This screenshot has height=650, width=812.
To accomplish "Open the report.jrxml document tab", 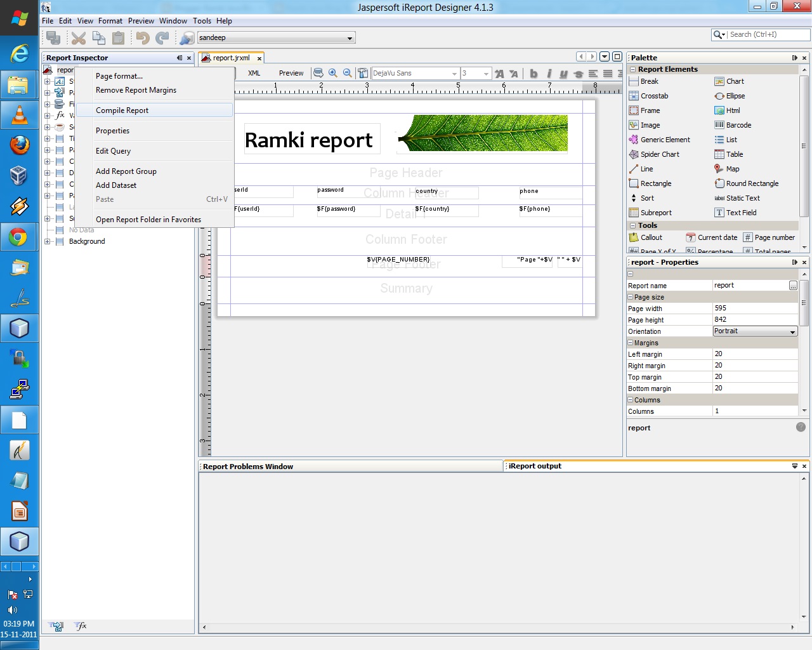I will click(231, 58).
